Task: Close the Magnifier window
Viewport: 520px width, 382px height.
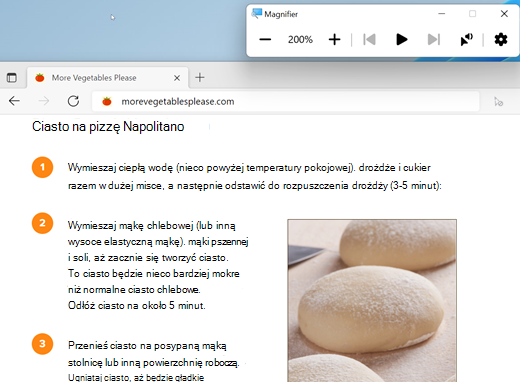Action: tap(504, 14)
